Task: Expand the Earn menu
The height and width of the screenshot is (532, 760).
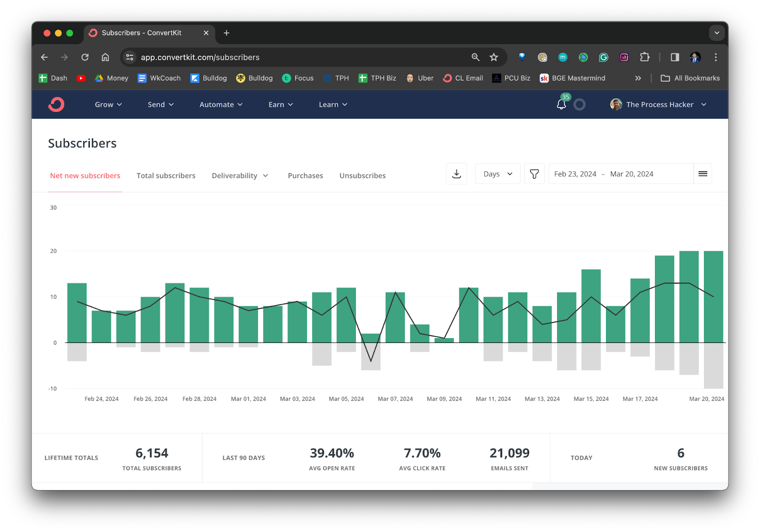Action: pyautogui.click(x=281, y=104)
